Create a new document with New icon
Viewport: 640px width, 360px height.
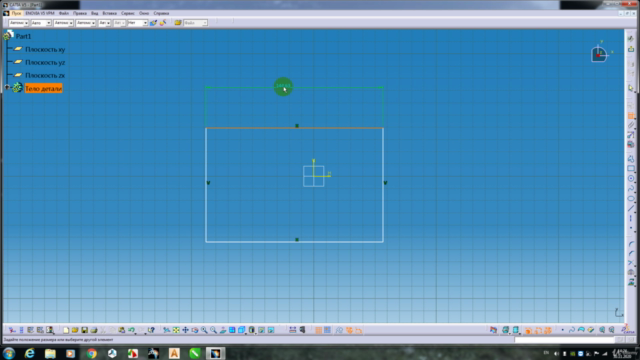(66, 330)
